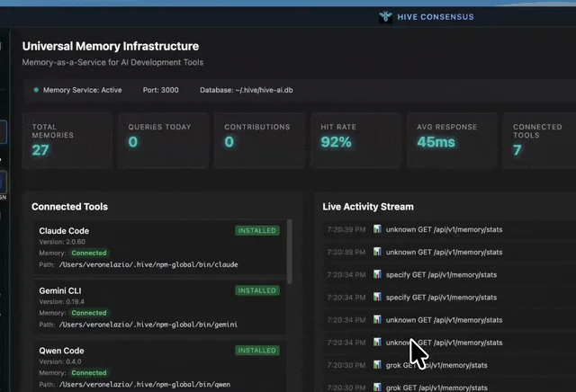The width and height of the screenshot is (576, 392).
Task: Click the Live Activity Stream heading
Action: click(x=368, y=207)
